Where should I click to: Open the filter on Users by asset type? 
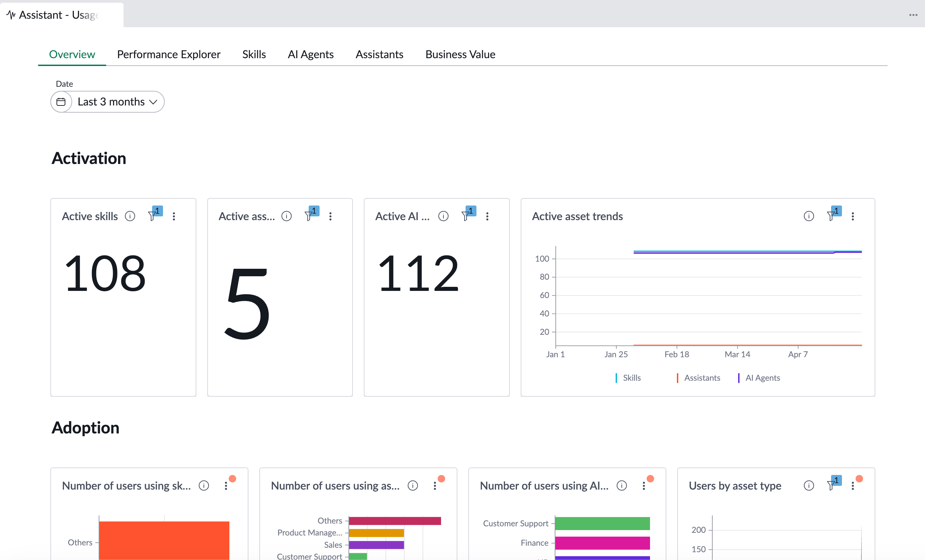(834, 483)
